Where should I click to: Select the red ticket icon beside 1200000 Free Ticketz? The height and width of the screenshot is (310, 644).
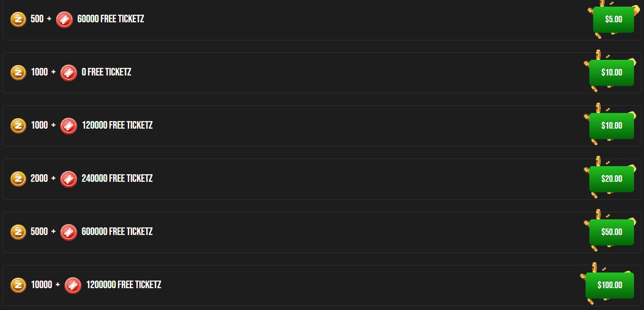tap(73, 285)
